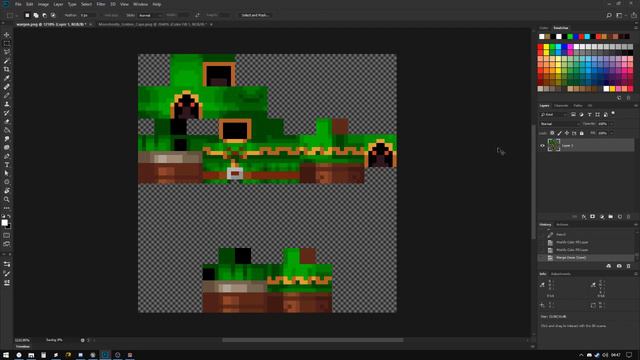The height and width of the screenshot is (360, 640).
Task: Create a snapshot in the History panel
Action: (x=619, y=266)
